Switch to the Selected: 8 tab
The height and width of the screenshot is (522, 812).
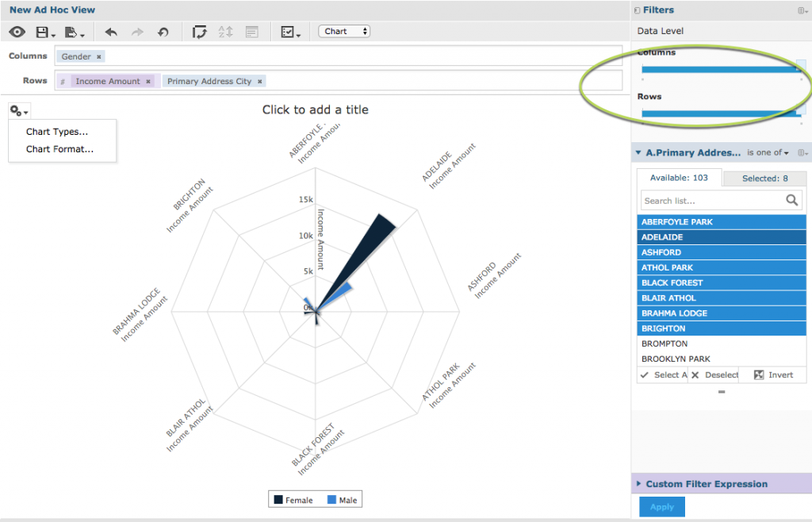(x=764, y=178)
